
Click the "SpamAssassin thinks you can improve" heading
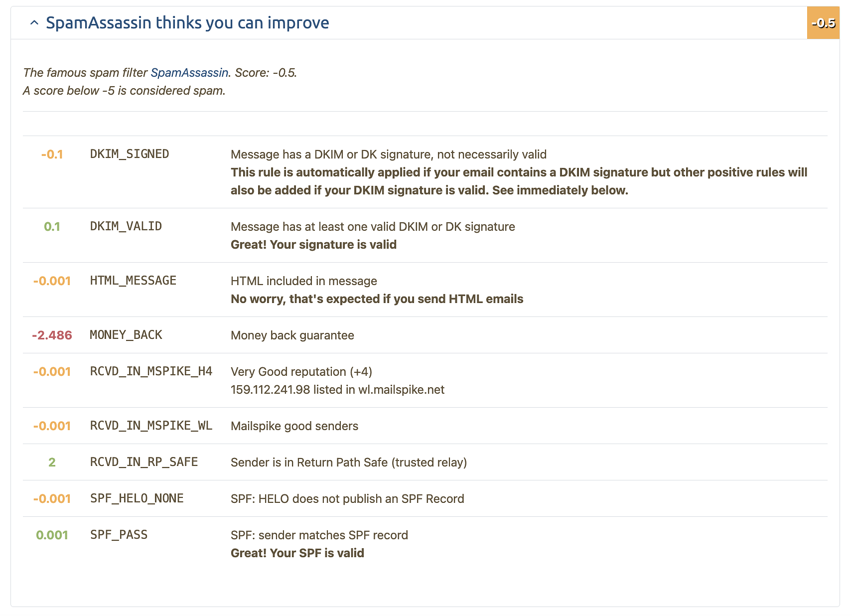point(187,23)
